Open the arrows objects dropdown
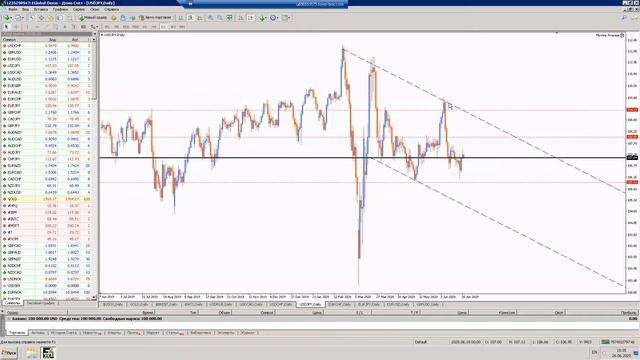 pyautogui.click(x=94, y=27)
